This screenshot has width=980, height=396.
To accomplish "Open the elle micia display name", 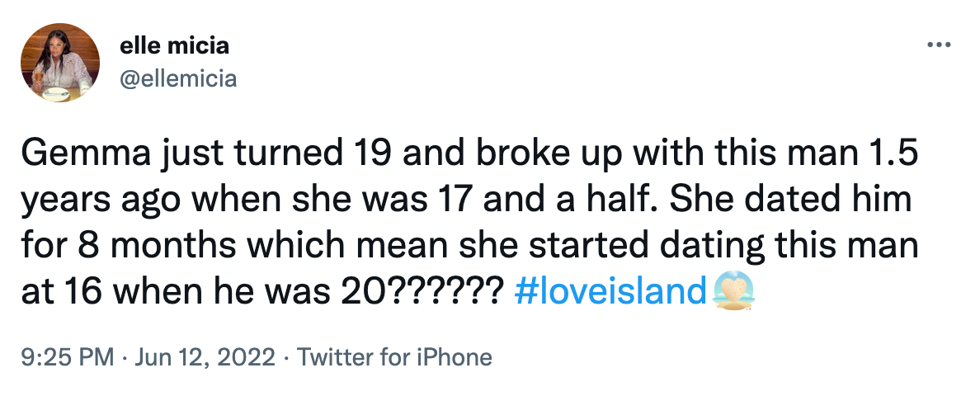I will point(175,46).
